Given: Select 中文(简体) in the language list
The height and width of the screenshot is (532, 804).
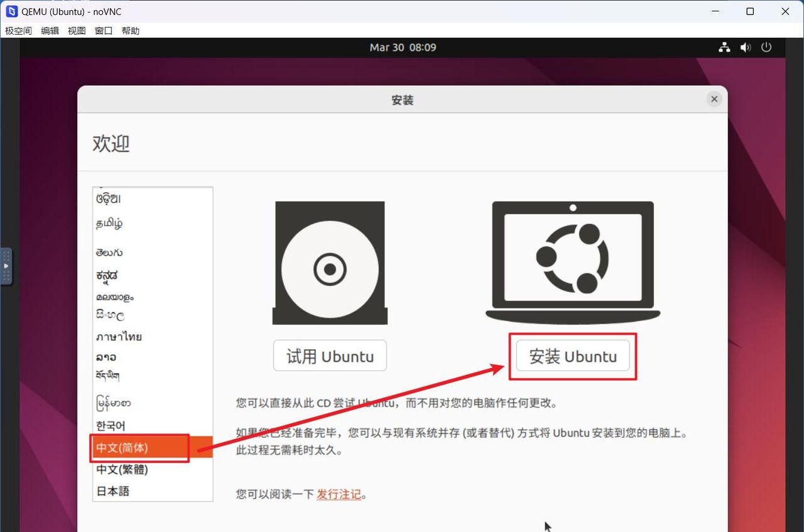Looking at the screenshot, I should (x=153, y=448).
